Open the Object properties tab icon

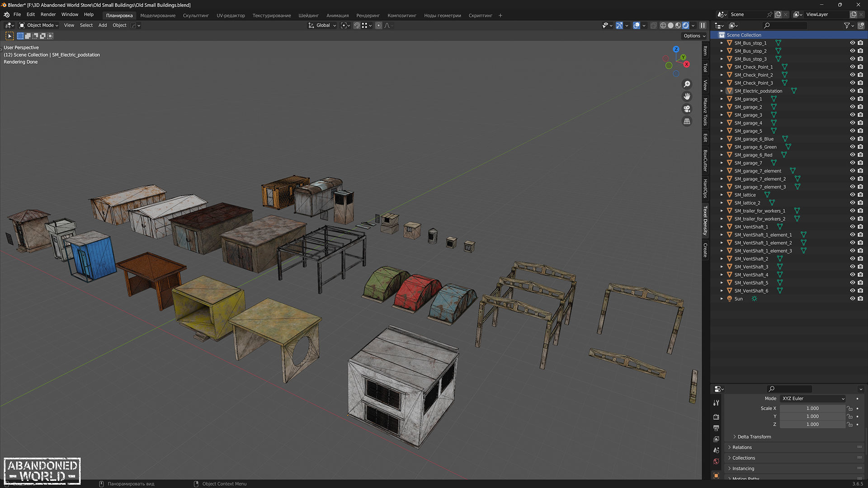point(716,475)
